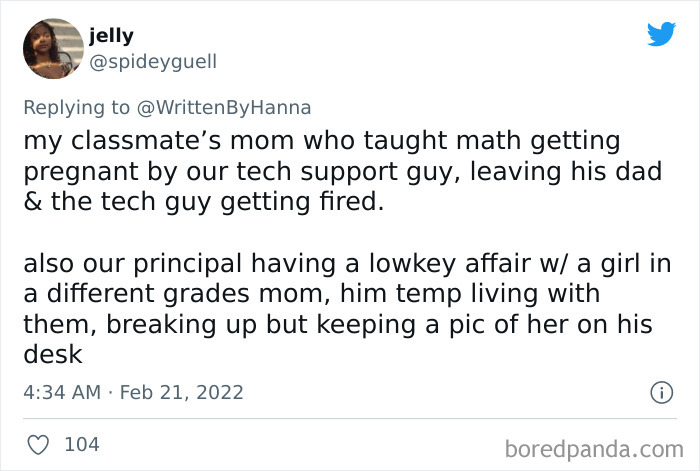The image size is (700, 471).
Task: Click the "Replying to" label
Action: coord(75,107)
